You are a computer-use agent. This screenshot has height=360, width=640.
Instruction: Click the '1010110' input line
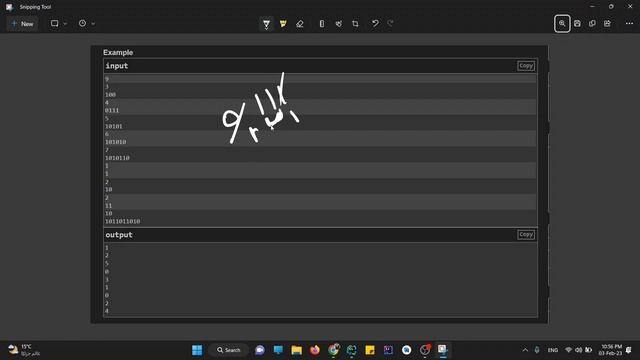117,158
